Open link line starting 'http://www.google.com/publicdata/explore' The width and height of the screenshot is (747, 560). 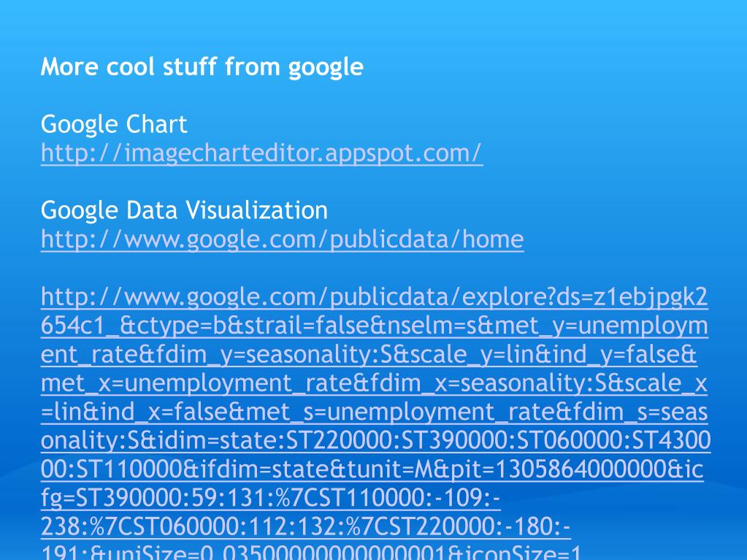[375, 296]
